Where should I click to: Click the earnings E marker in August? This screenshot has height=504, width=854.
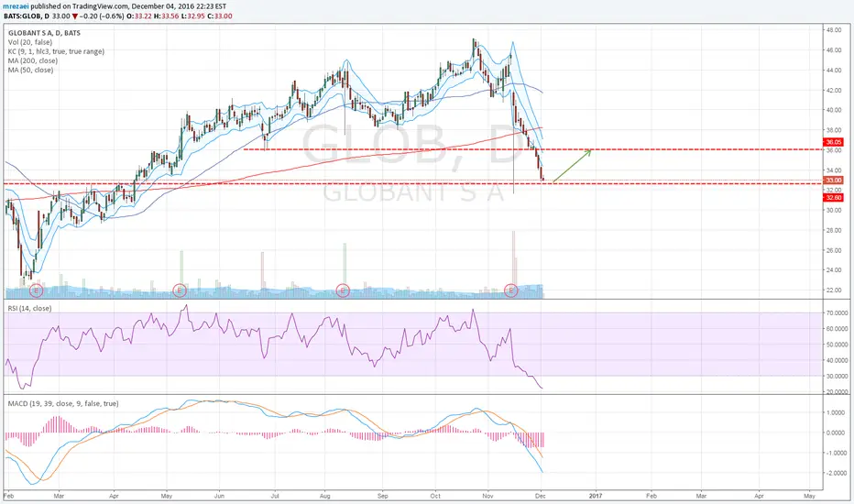point(343,290)
